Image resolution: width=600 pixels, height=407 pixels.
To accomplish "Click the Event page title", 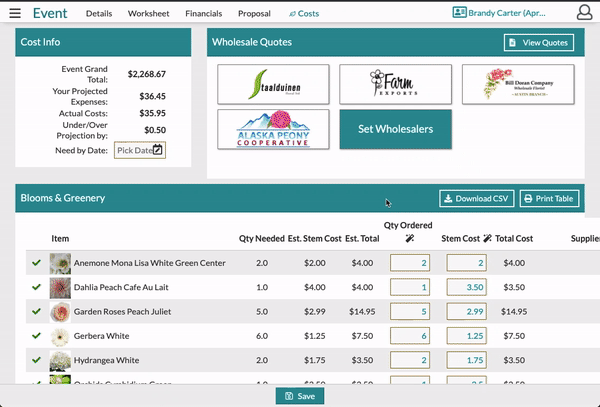I will pyautogui.click(x=50, y=13).
